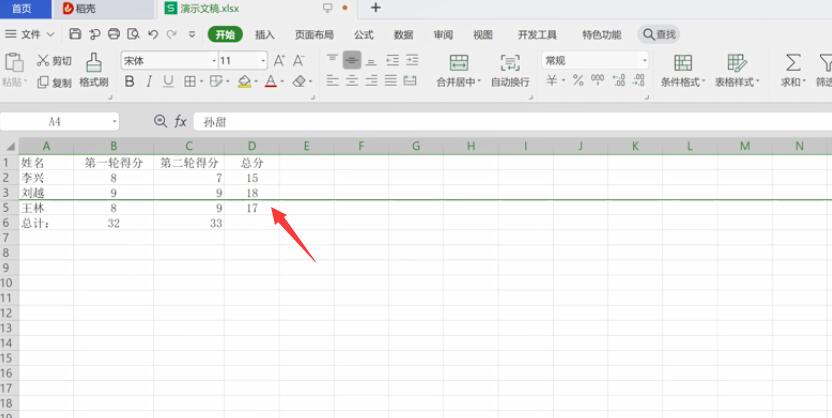The image size is (832, 418).
Task: Decrease decimal places
Action: [638, 81]
